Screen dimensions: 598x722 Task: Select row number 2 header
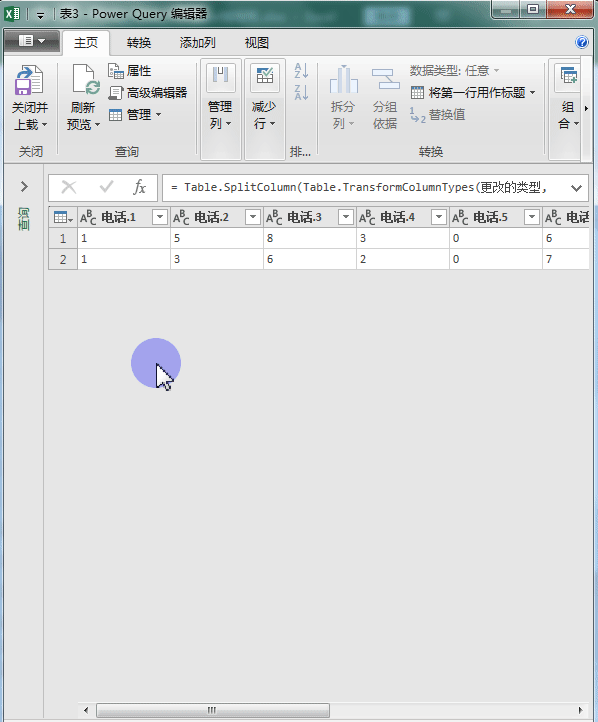(x=63, y=259)
